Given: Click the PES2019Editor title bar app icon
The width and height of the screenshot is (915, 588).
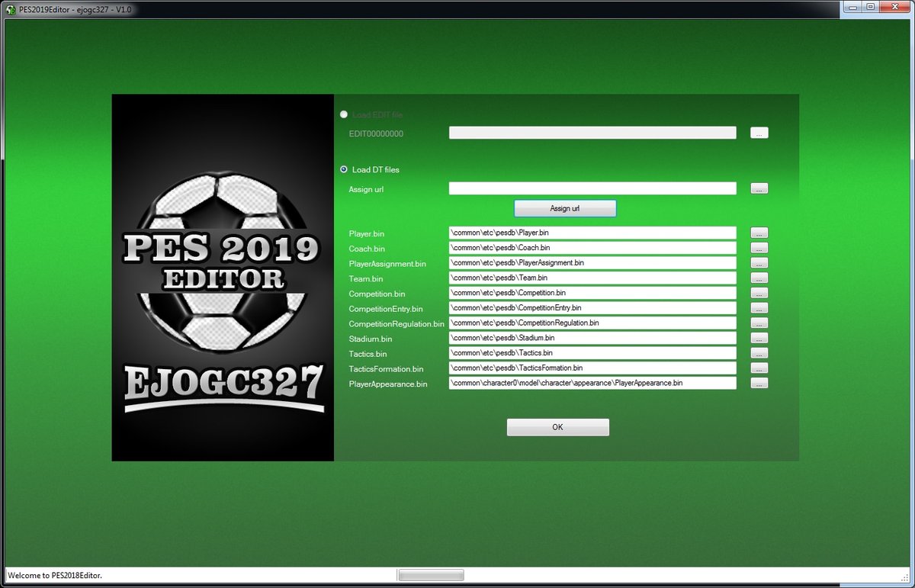Looking at the screenshot, I should [11, 8].
